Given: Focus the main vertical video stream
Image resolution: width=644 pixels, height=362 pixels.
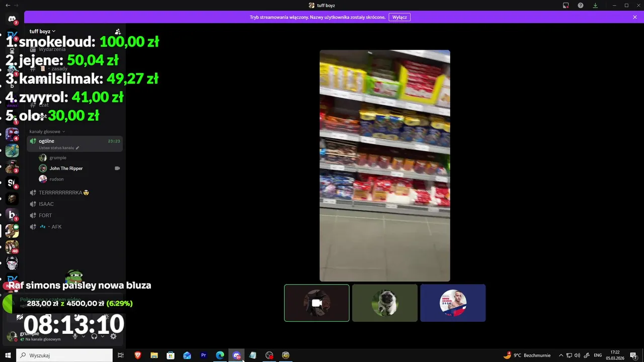Looking at the screenshot, I should click(x=385, y=166).
